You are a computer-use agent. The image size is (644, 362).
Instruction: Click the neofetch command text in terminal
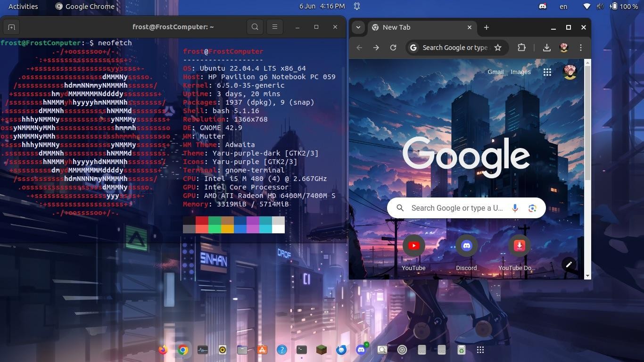[115, 43]
